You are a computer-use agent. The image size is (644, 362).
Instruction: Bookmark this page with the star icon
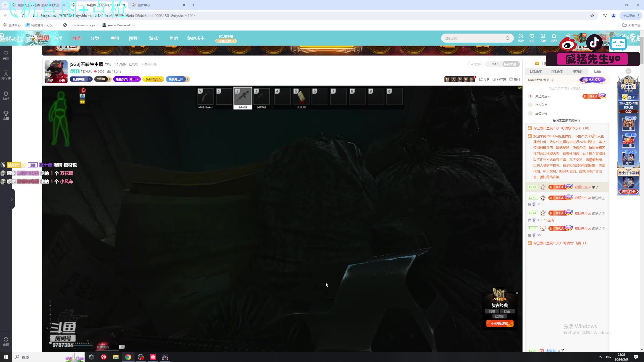tap(592, 16)
